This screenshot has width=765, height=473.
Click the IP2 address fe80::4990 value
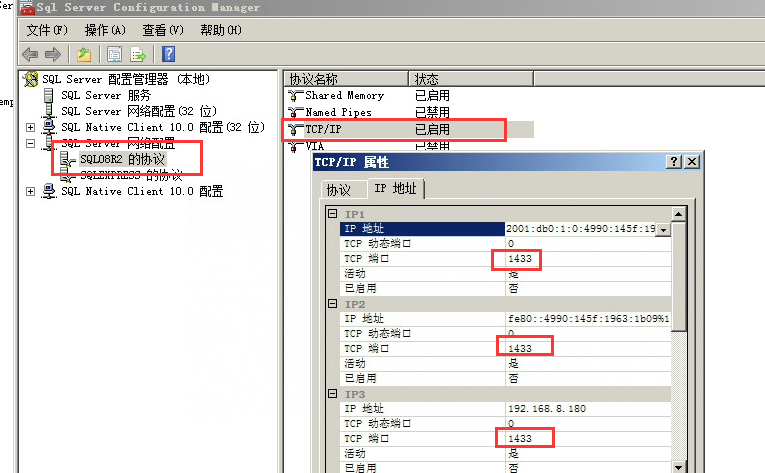[x=588, y=319]
